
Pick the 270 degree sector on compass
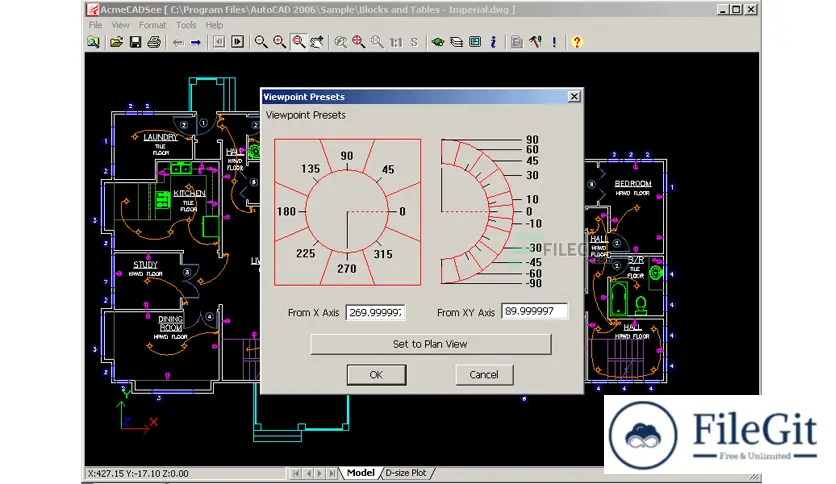point(347,269)
